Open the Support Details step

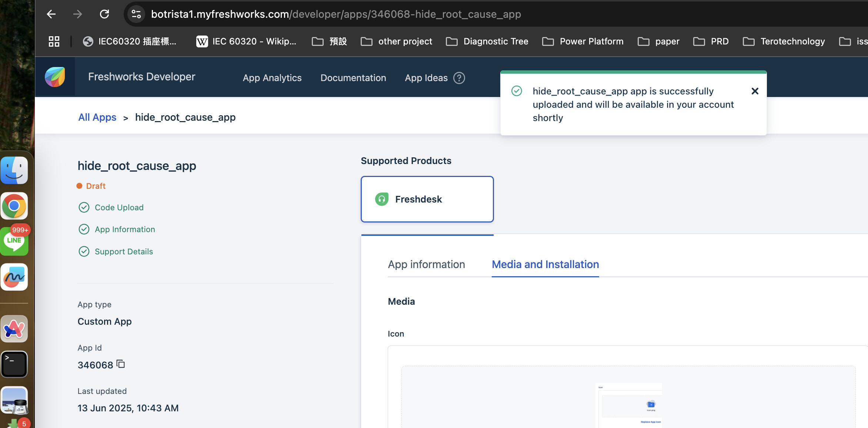point(124,251)
